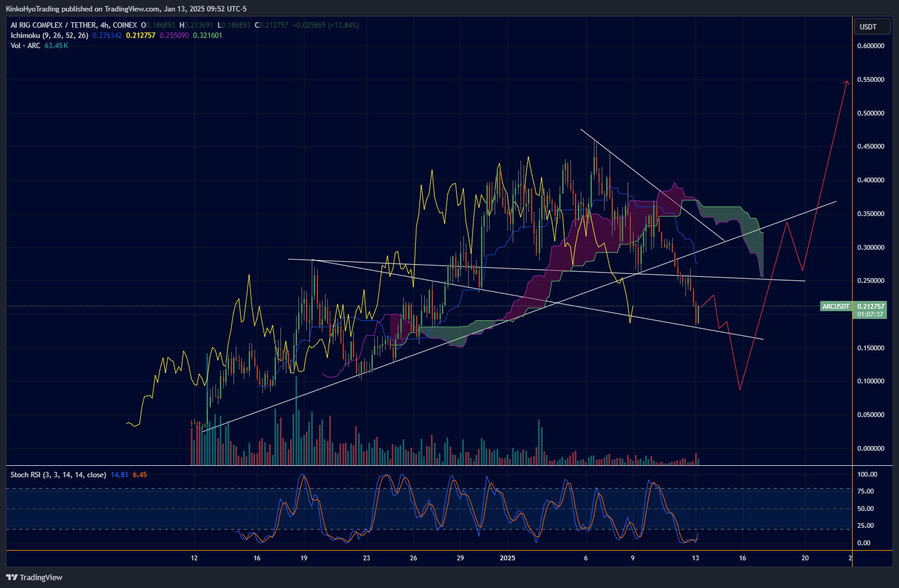Click the 01:07:37 candle countdown timer
899x588 pixels.
pos(871,314)
